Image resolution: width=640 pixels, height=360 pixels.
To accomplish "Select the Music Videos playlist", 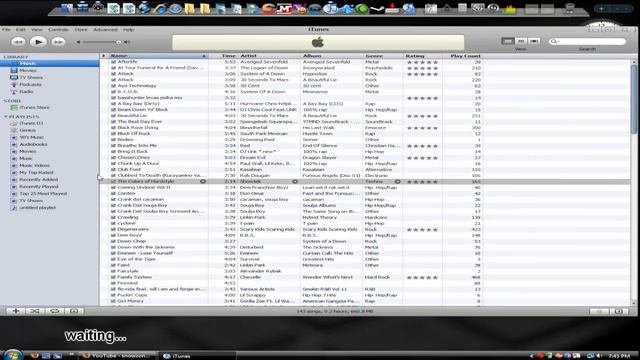I will pos(34,165).
